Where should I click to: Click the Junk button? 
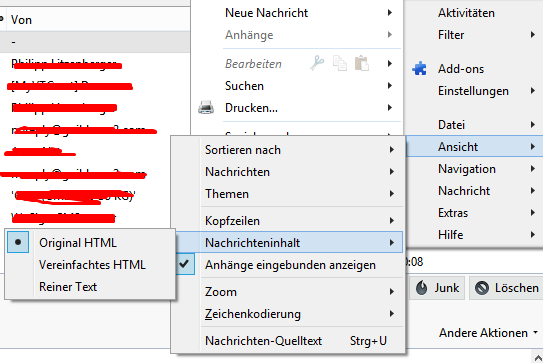(x=437, y=288)
